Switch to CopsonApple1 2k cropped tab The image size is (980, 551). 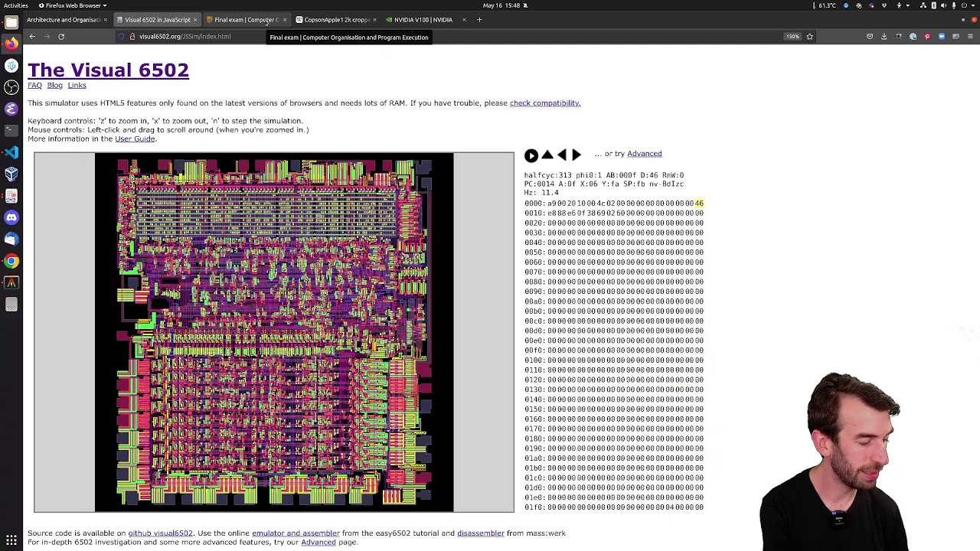335,19
